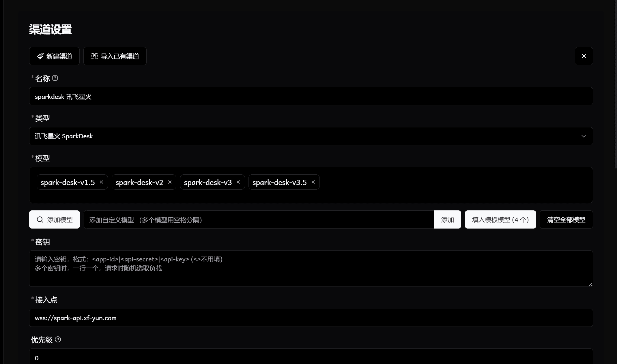
Task: Close the channel settings panel with X
Action: (x=584, y=56)
